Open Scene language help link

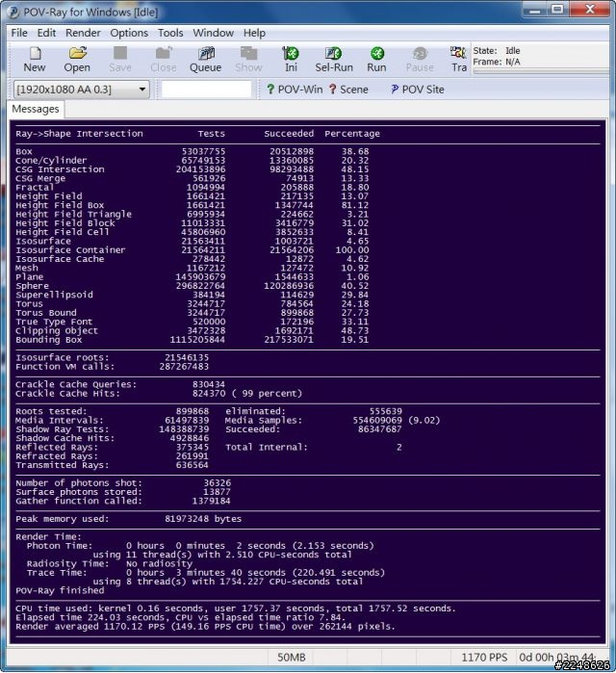(348, 90)
